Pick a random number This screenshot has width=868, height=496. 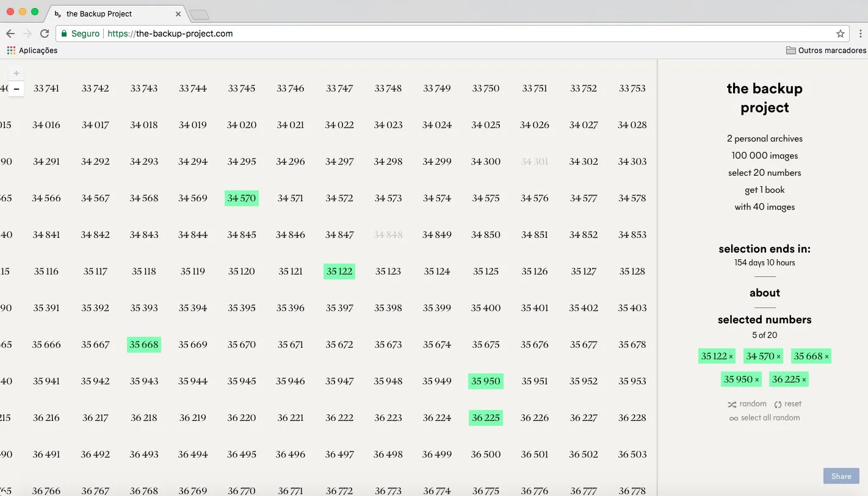747,404
